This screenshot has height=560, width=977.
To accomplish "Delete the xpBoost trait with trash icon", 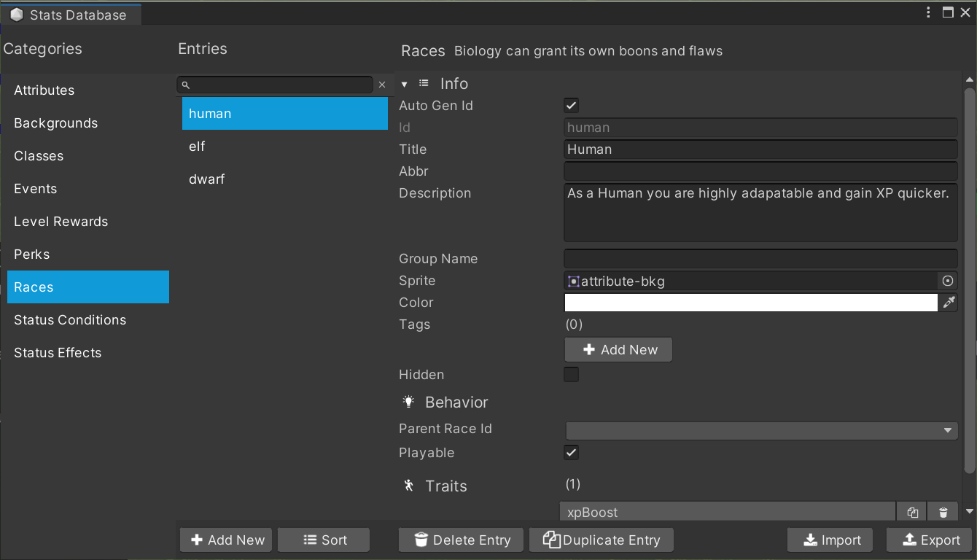I will 943,512.
